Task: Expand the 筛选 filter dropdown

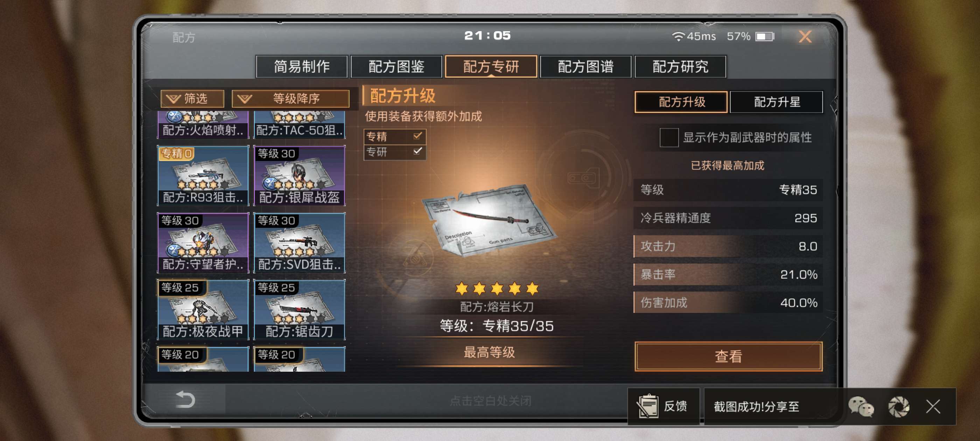Action: 192,99
